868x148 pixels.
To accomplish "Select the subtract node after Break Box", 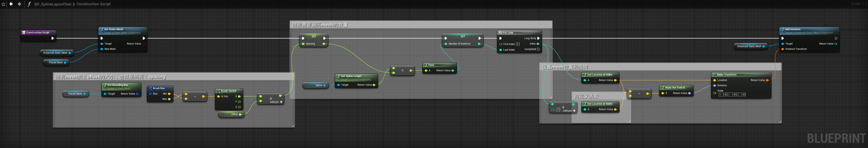I will pyautogui.click(x=195, y=97).
